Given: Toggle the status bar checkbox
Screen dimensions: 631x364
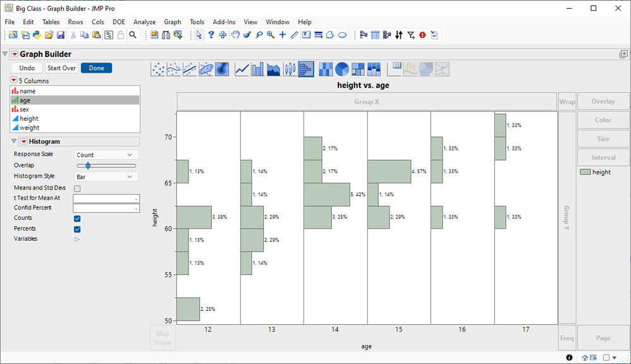Looking at the screenshot, I should click(x=606, y=358).
